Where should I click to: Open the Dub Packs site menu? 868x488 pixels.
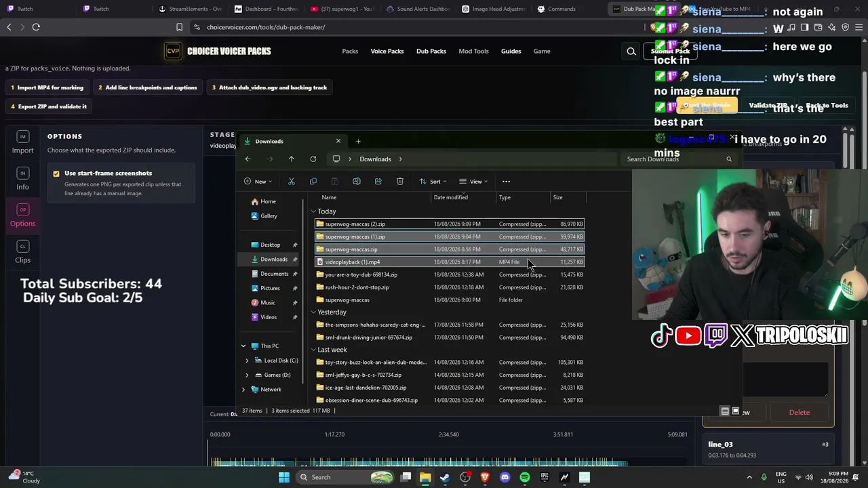431,52
